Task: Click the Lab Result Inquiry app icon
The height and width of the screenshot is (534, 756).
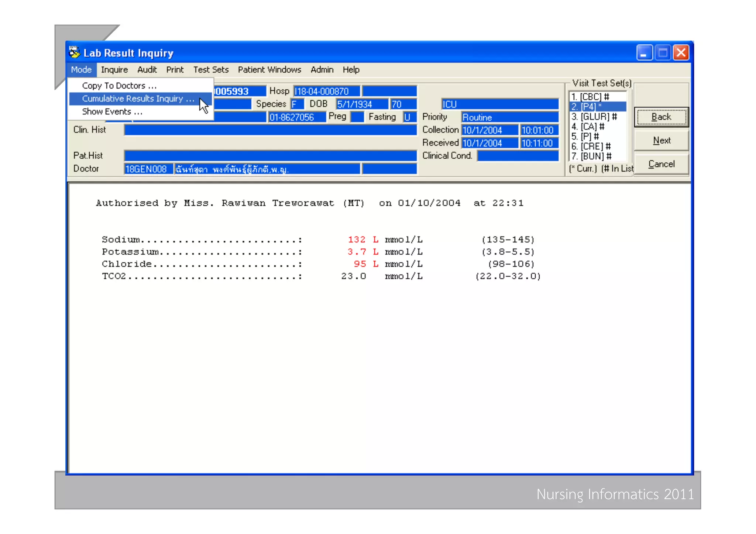Action: coord(74,52)
